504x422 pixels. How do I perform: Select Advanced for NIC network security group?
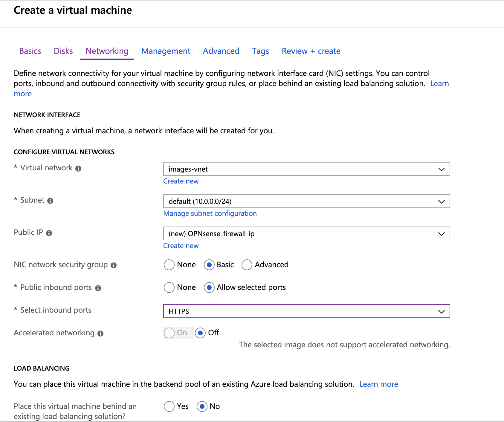247,265
